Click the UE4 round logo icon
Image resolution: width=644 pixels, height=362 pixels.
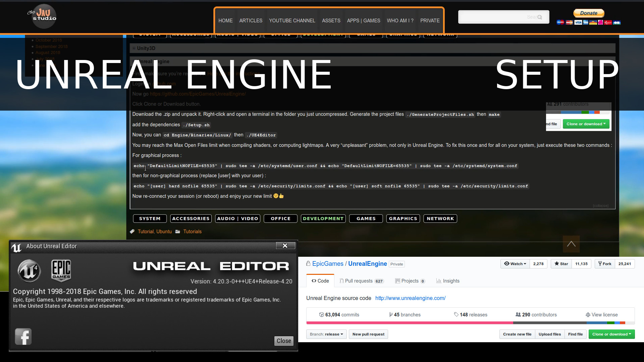click(29, 270)
